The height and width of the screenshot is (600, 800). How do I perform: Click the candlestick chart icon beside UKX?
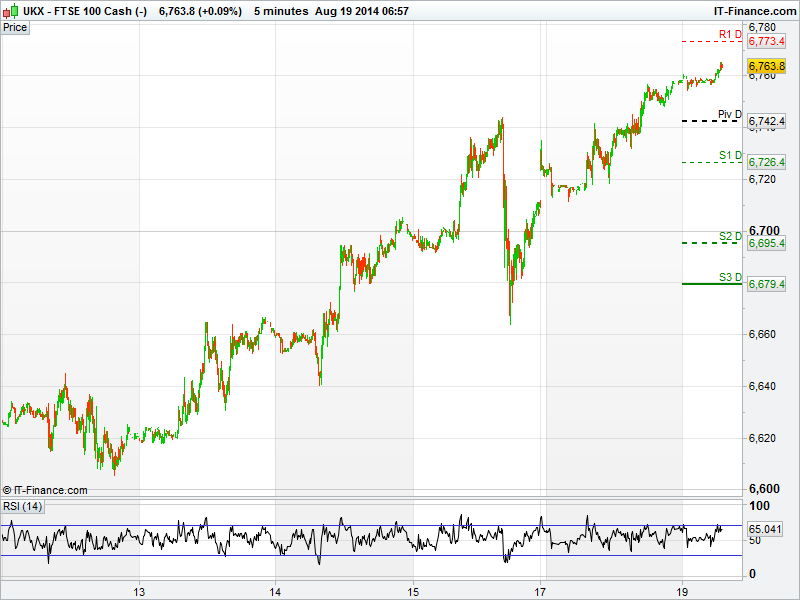[x=11, y=11]
